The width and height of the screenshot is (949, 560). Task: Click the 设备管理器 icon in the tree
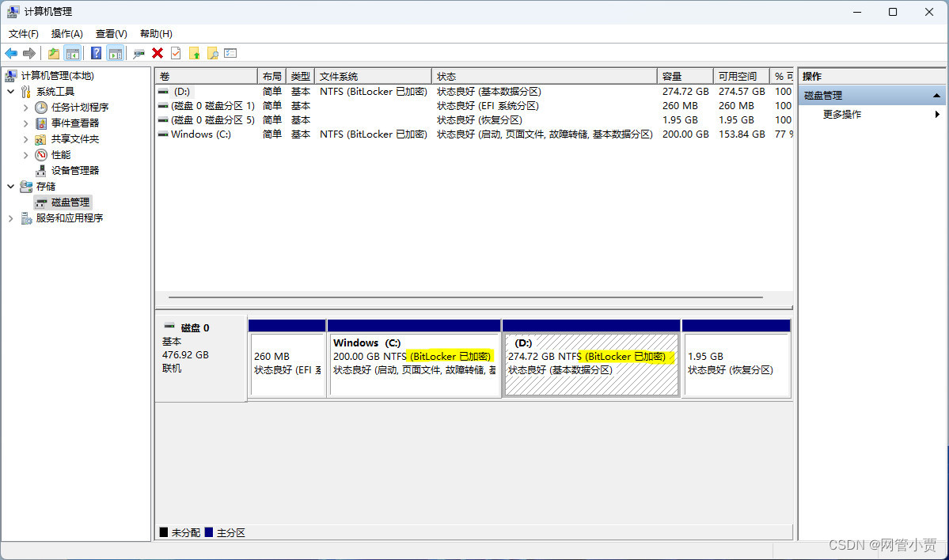41,171
